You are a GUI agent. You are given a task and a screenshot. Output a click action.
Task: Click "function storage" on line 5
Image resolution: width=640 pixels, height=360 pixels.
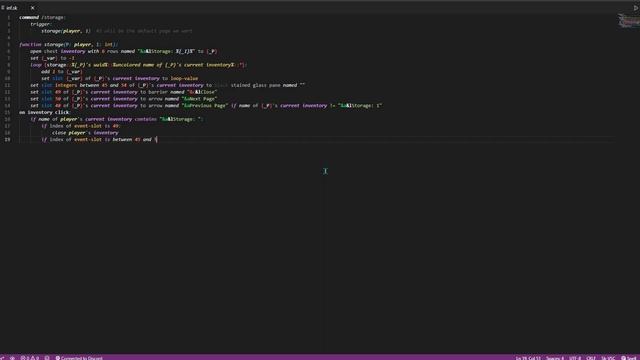pos(41,44)
